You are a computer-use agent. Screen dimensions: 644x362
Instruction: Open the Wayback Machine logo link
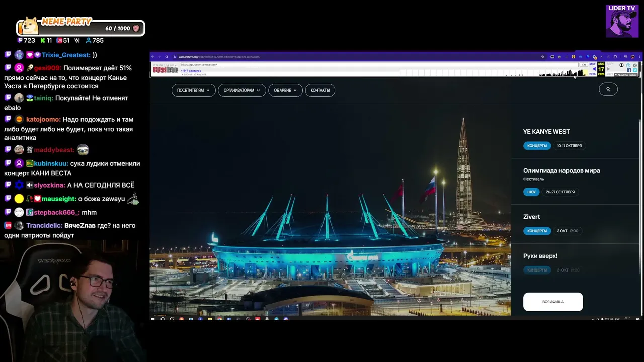pos(165,68)
